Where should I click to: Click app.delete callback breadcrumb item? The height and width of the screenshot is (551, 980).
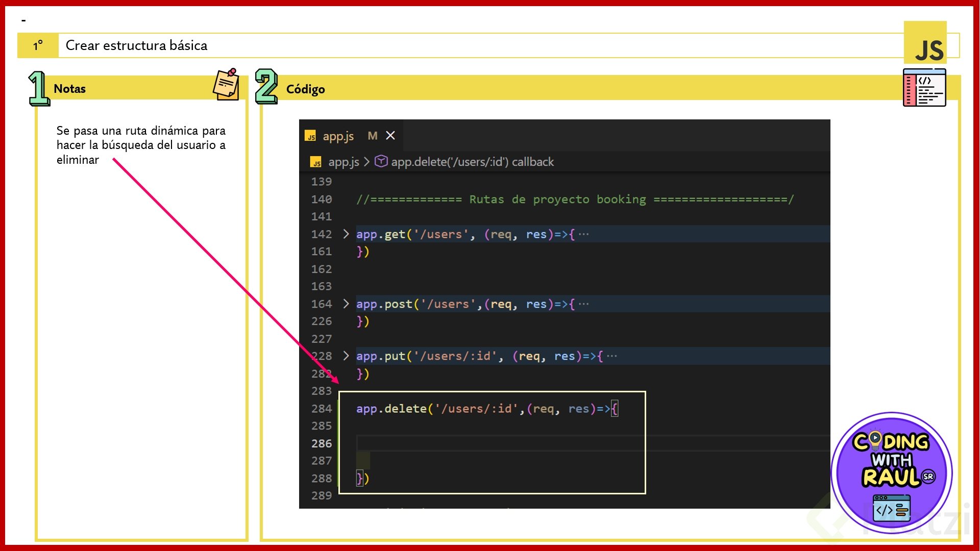click(472, 162)
